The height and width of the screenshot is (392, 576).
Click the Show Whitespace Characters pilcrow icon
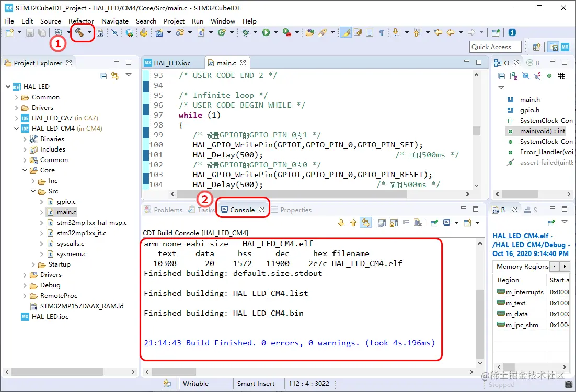tap(382, 33)
